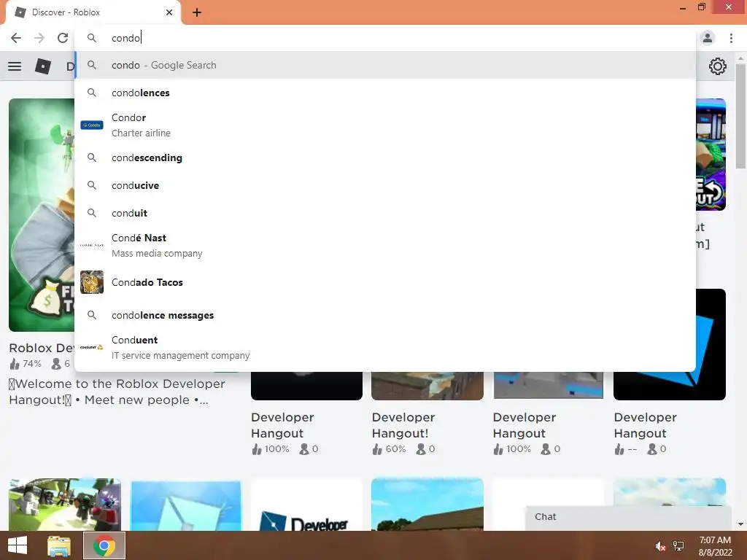Screen dimensions: 747x560
Task: Open the Roblox Developer Hangout featured thumbnail
Action: [42, 215]
